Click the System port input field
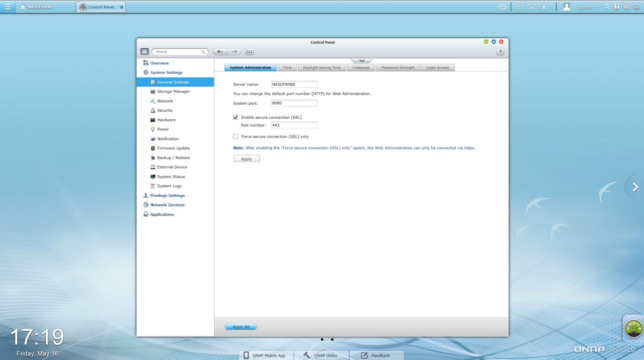The image size is (644, 360). click(x=294, y=103)
